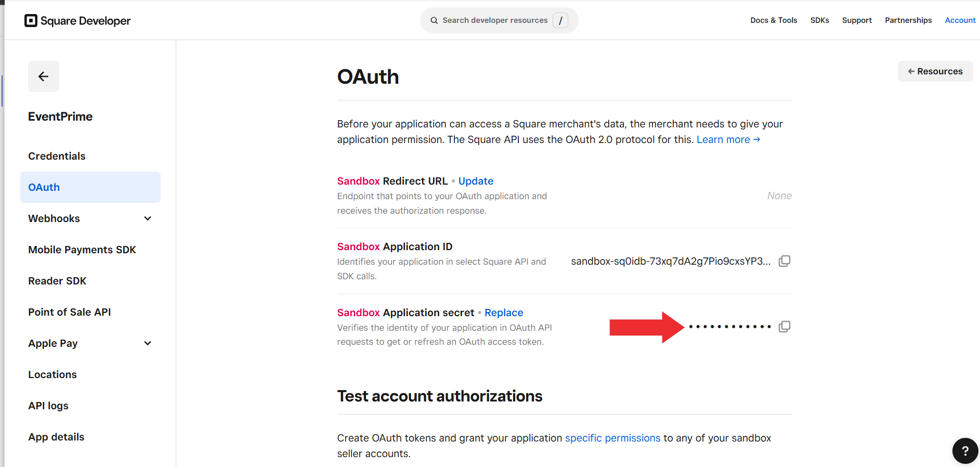Viewport: 980px width, 467px height.
Task: Click the search magnifier icon
Action: [434, 20]
